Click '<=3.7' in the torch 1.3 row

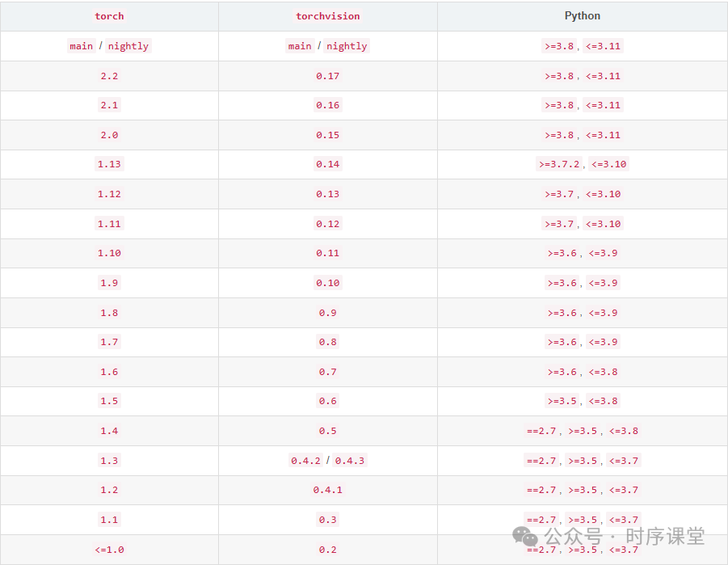(624, 461)
